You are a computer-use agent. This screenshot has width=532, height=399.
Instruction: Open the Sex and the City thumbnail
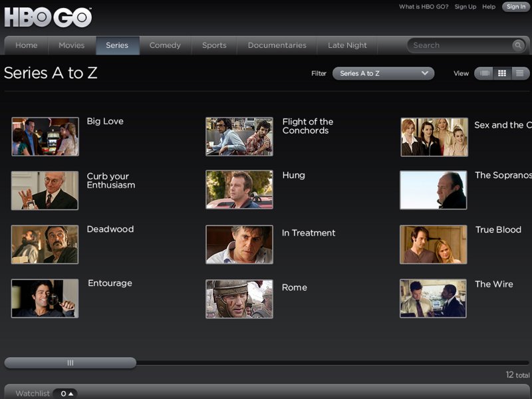pos(434,137)
